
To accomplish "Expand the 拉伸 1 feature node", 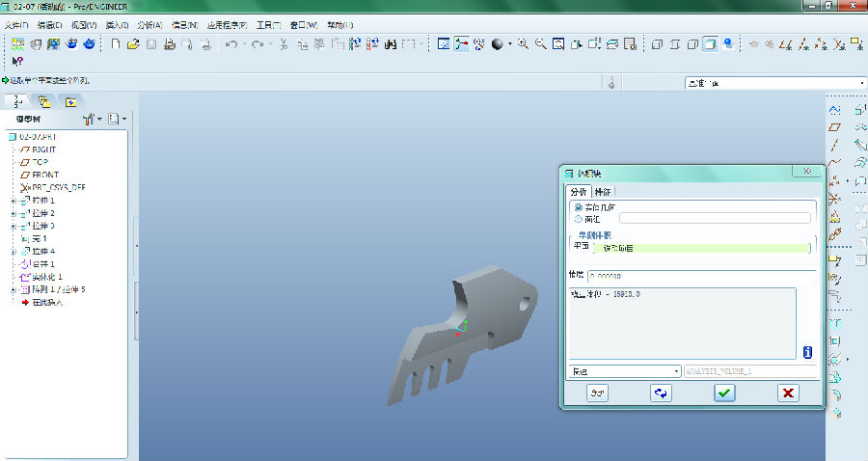I will click(x=14, y=201).
